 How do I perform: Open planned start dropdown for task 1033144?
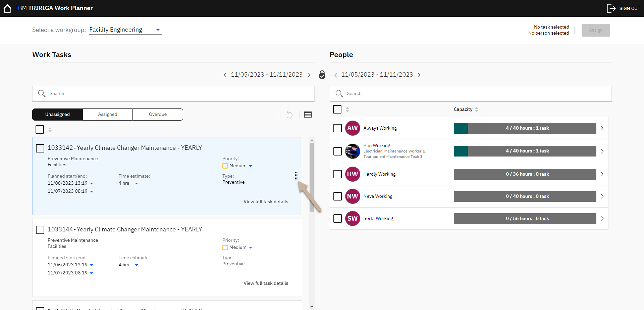click(92, 265)
